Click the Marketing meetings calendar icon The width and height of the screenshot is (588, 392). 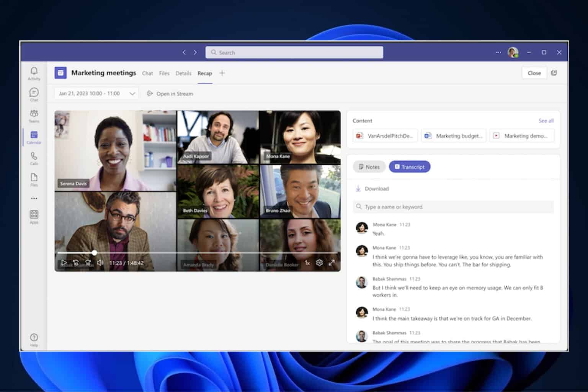pos(60,73)
